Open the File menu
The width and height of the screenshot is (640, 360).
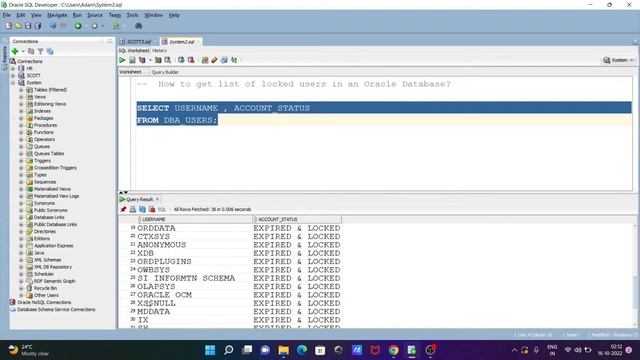point(7,15)
